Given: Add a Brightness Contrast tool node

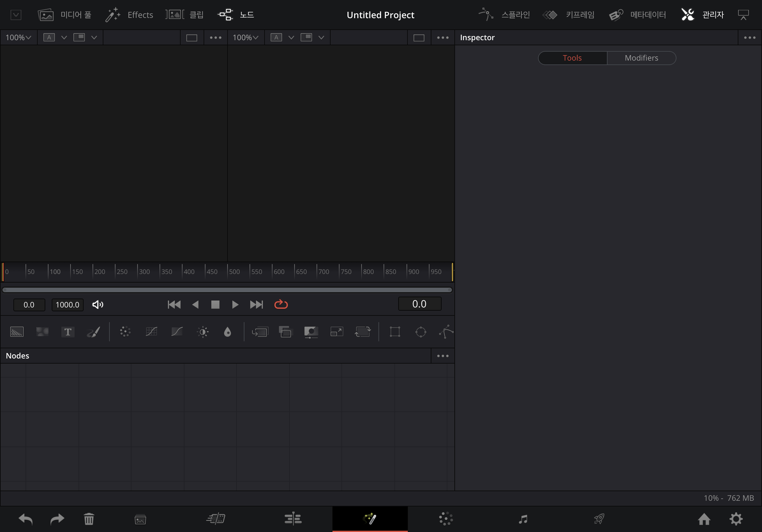Looking at the screenshot, I should (x=203, y=332).
